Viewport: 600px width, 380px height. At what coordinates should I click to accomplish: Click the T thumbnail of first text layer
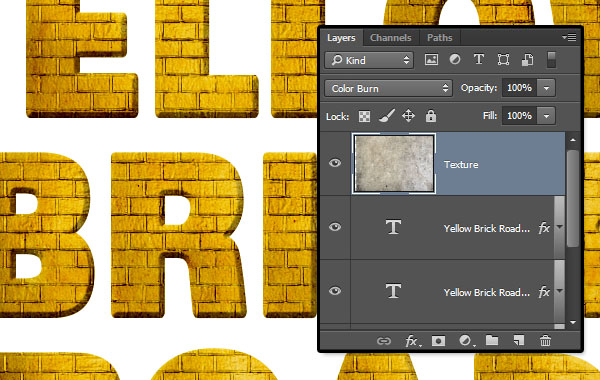[x=393, y=227]
